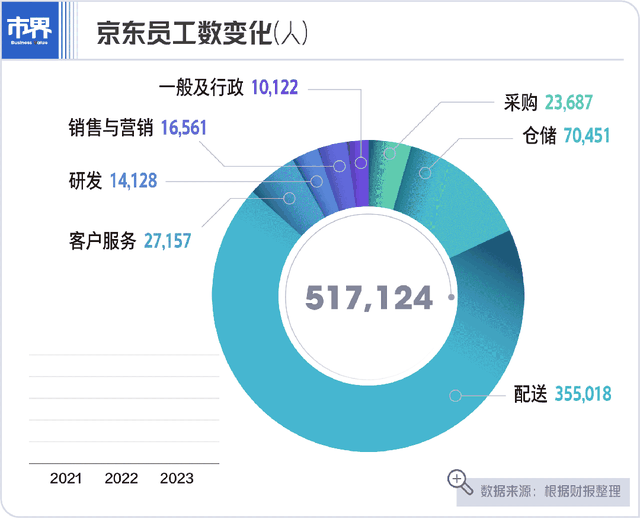Select the 配送 label
This screenshot has height=519, width=640.
click(x=530, y=394)
